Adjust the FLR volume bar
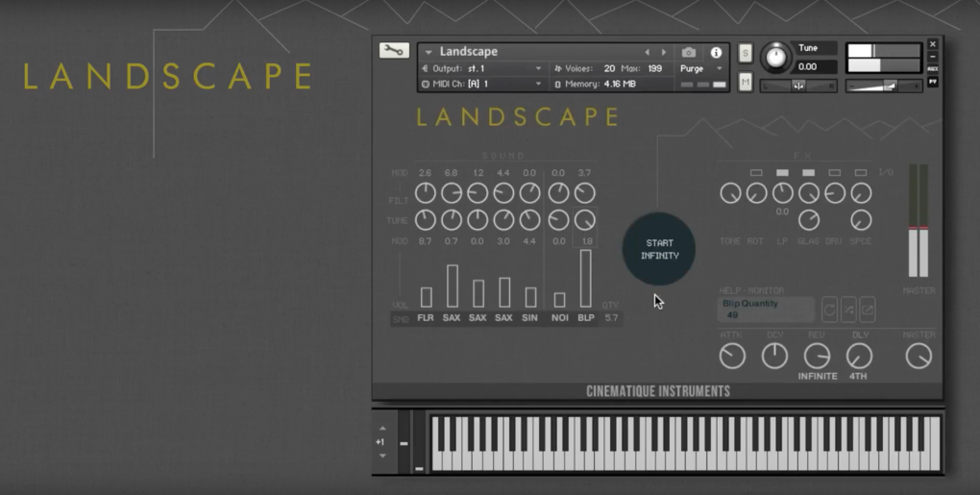The height and width of the screenshot is (495, 980). pyautogui.click(x=427, y=298)
